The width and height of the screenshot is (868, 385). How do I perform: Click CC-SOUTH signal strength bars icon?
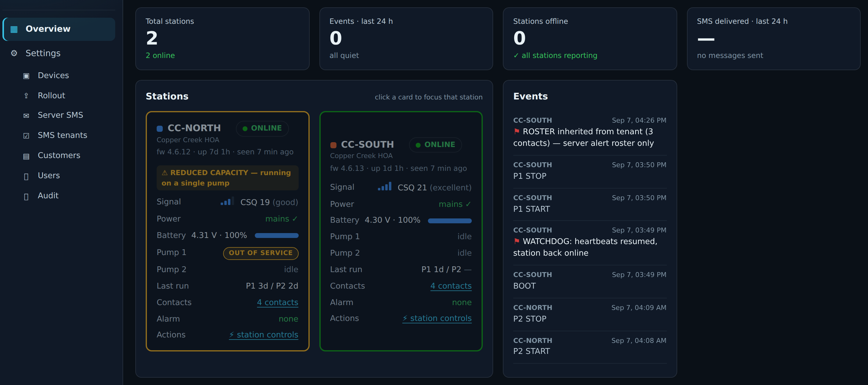384,187
